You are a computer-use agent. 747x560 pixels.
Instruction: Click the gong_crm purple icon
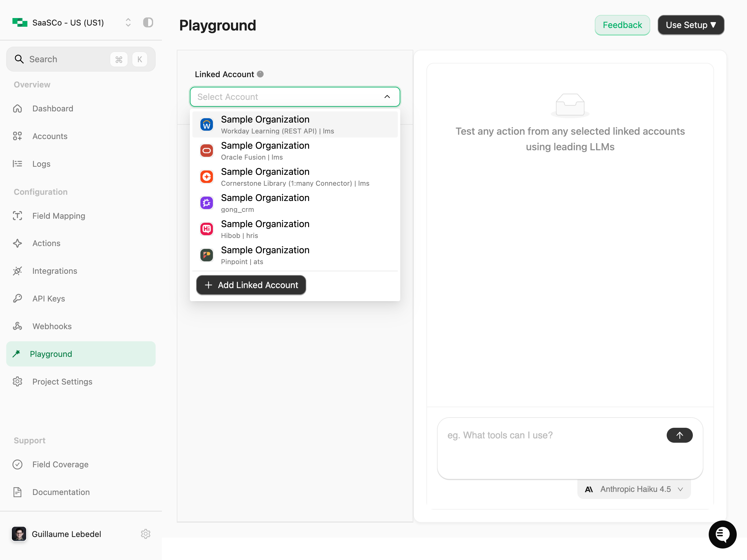[x=206, y=203]
